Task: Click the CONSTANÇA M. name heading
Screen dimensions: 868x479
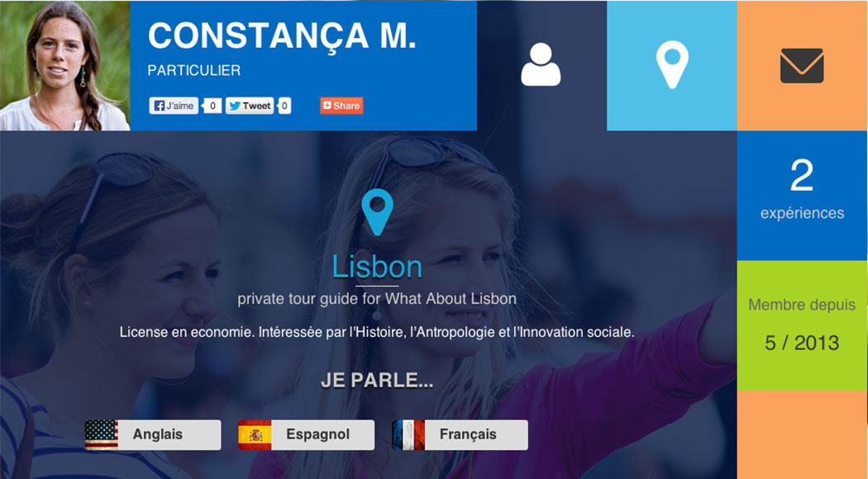Action: 282,36
